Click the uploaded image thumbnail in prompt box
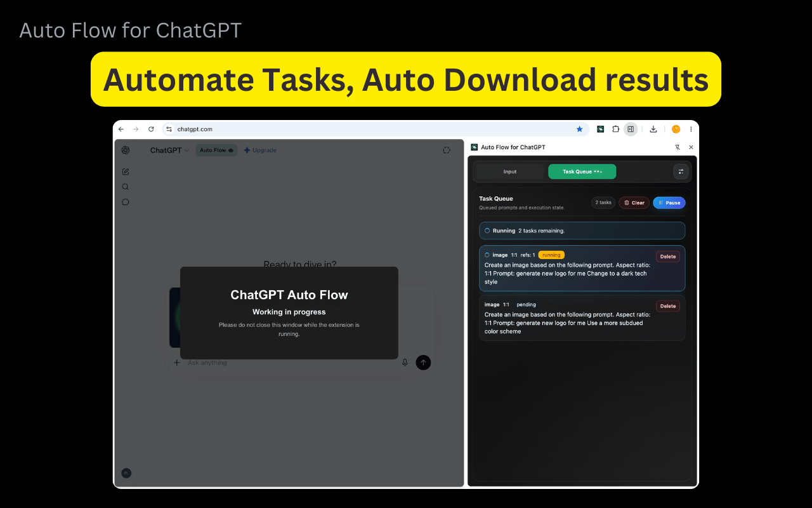Screen dimensions: 812x508 (174, 317)
